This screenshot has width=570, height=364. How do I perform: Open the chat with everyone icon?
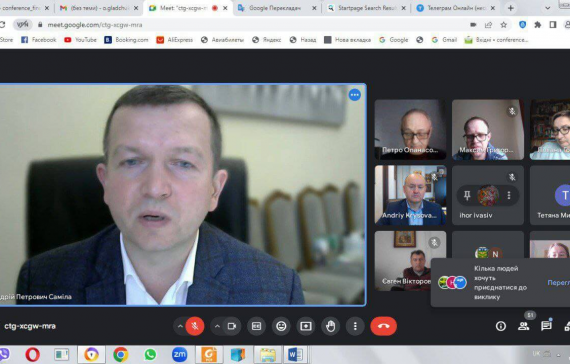click(x=546, y=326)
